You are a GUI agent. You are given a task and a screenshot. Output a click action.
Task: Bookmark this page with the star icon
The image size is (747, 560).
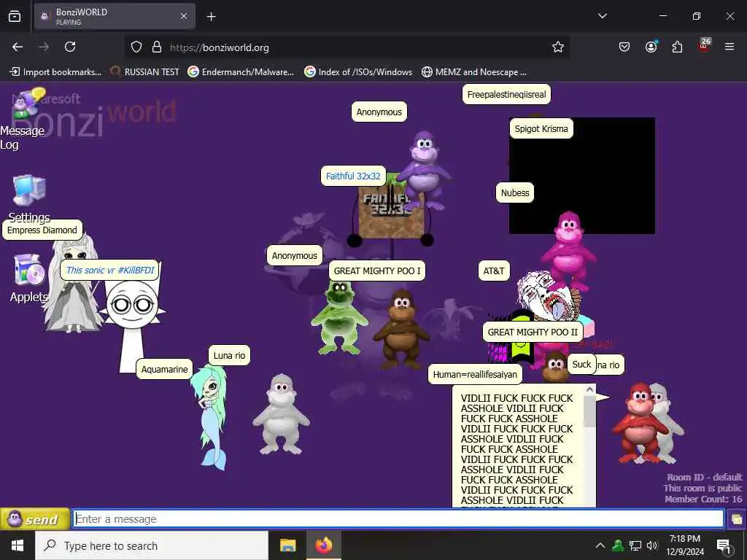(558, 47)
